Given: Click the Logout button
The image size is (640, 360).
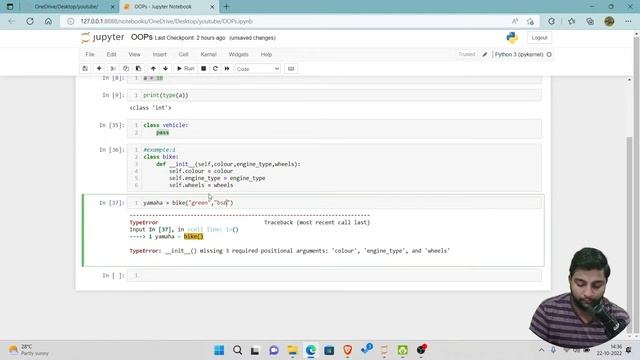Looking at the screenshot, I should pyautogui.click(x=539, y=38).
